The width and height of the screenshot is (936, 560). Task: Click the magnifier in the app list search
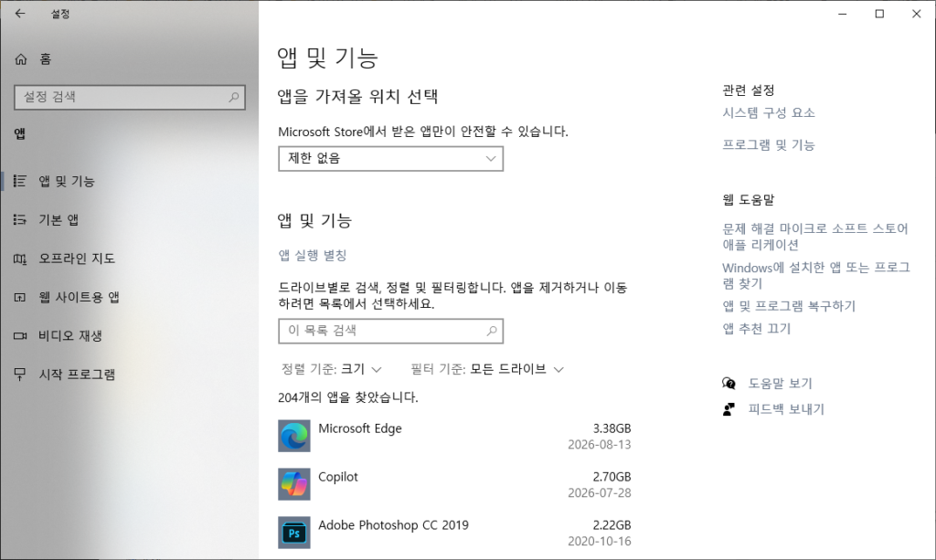pos(492,331)
